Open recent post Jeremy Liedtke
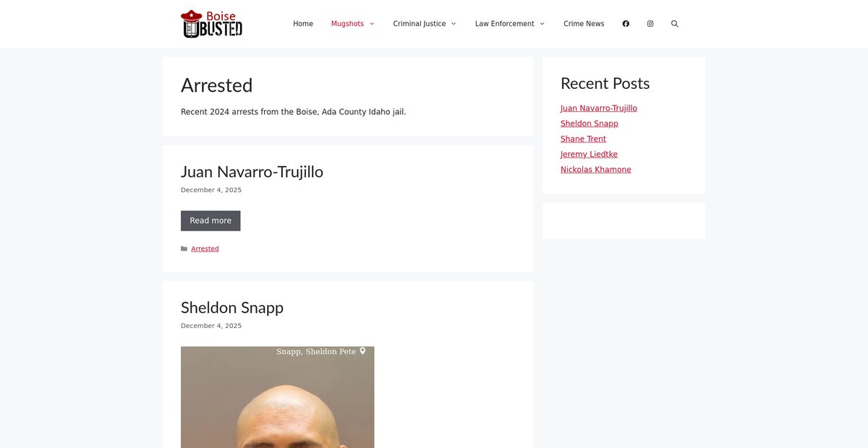The height and width of the screenshot is (448, 868). pos(589,154)
